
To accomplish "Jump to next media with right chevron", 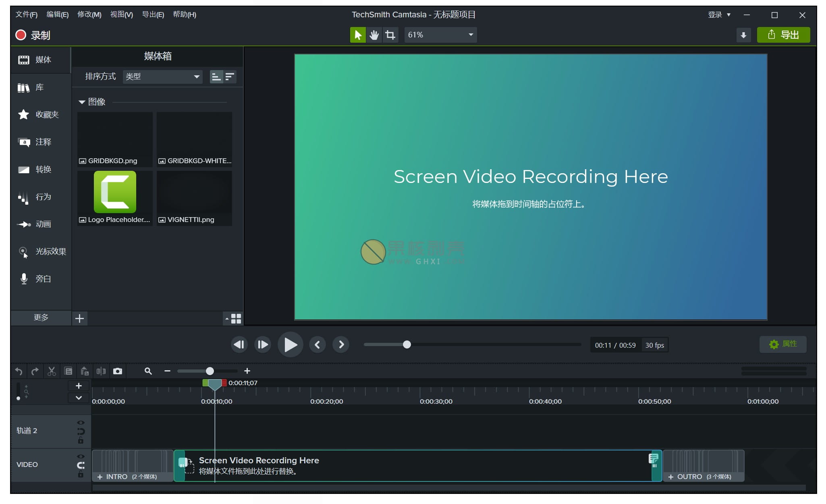I will 341,345.
